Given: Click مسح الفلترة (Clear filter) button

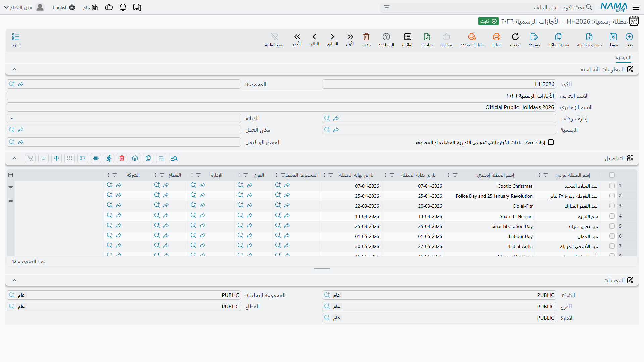Looking at the screenshot, I should pyautogui.click(x=275, y=40).
